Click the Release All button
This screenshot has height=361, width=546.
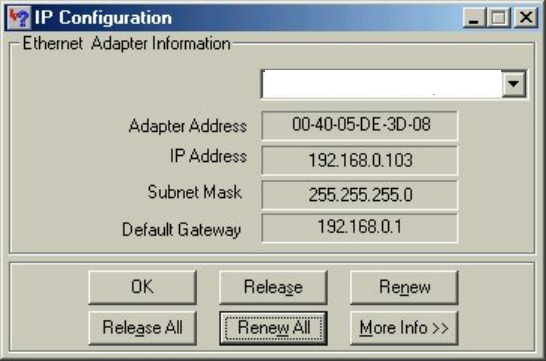tap(142, 328)
